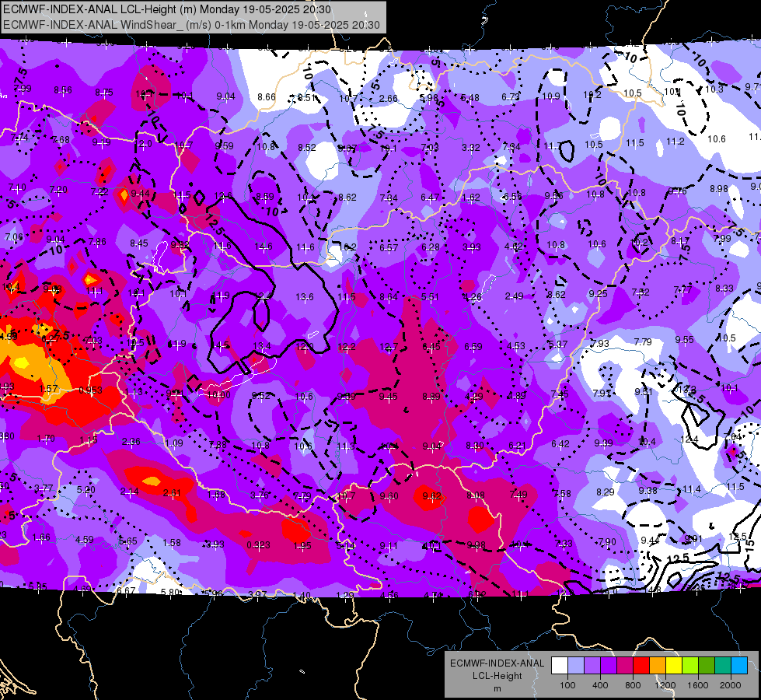This screenshot has width=761, height=700.
Task: Click the shear value 2.14
Action: pos(130,492)
